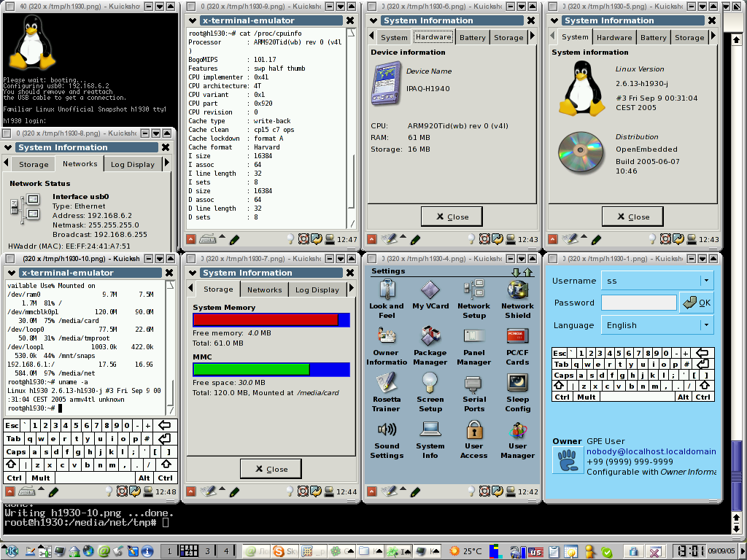
Task: Click the red System Memory usage bar
Action: (266, 320)
